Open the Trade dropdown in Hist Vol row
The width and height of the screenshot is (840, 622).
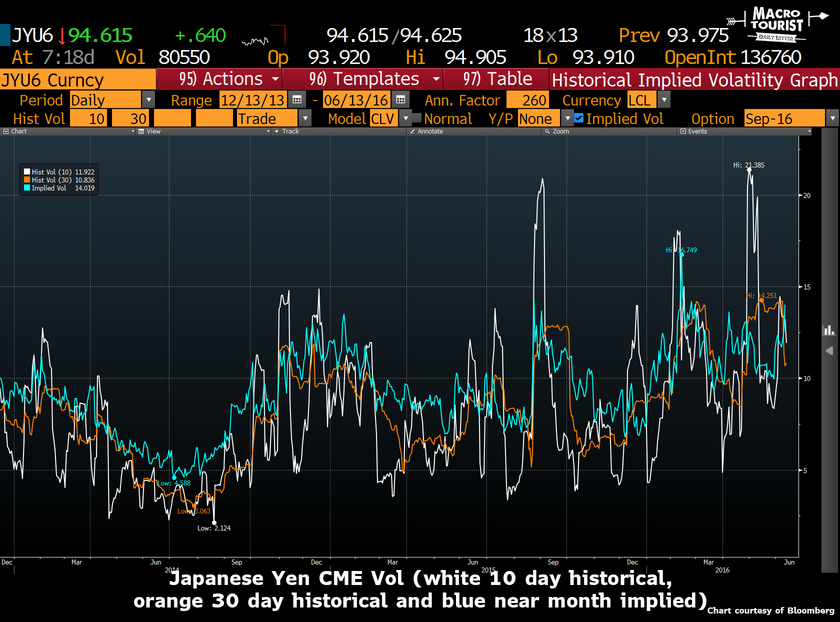coord(305,118)
